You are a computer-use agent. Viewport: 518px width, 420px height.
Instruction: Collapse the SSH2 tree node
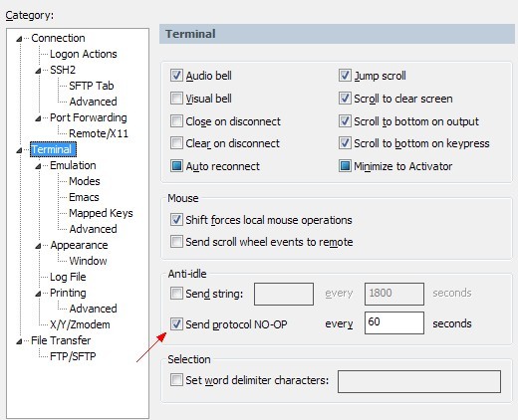(38, 71)
